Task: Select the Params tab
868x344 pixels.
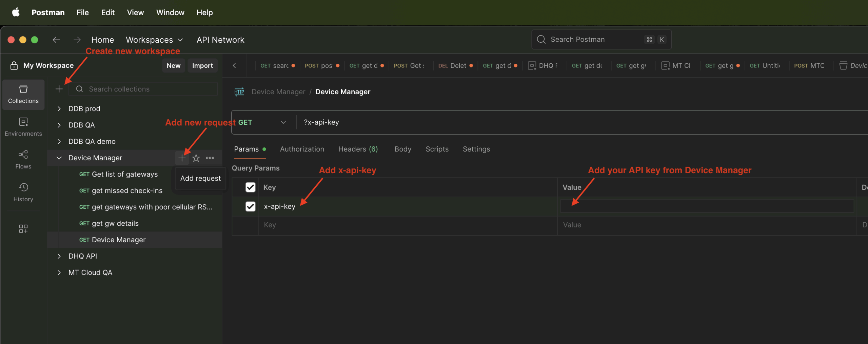Action: [x=250, y=149]
